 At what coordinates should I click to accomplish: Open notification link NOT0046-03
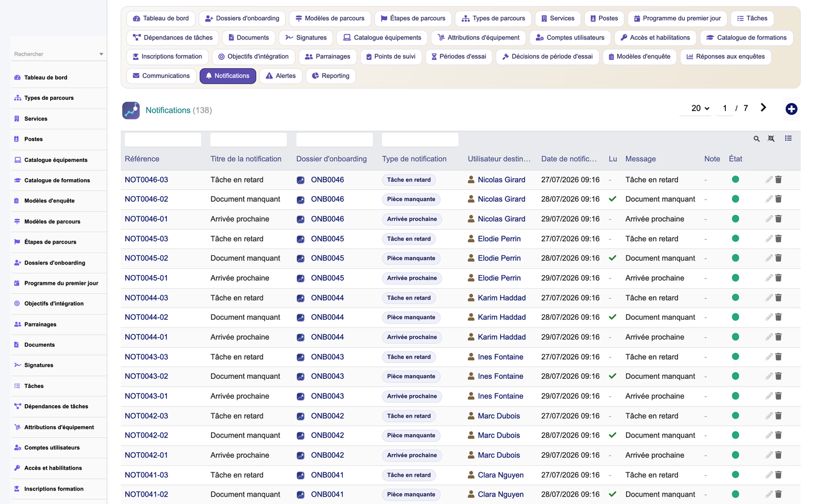pyautogui.click(x=146, y=180)
